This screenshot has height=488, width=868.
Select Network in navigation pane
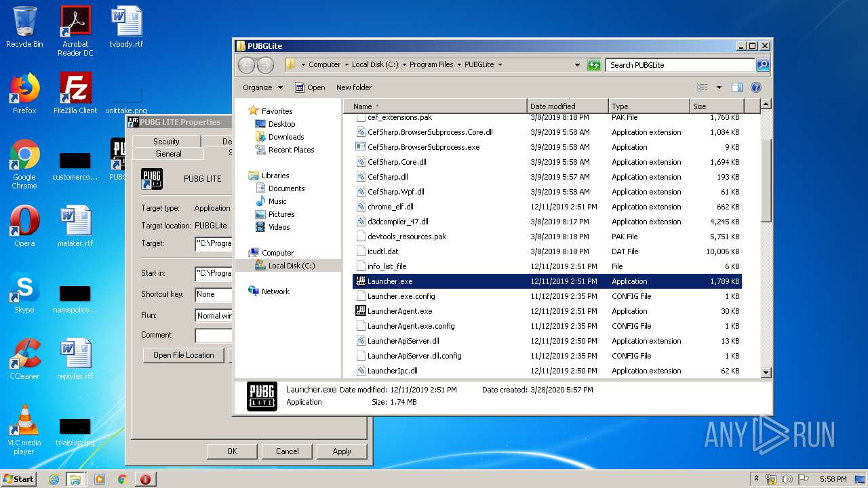pyautogui.click(x=275, y=291)
